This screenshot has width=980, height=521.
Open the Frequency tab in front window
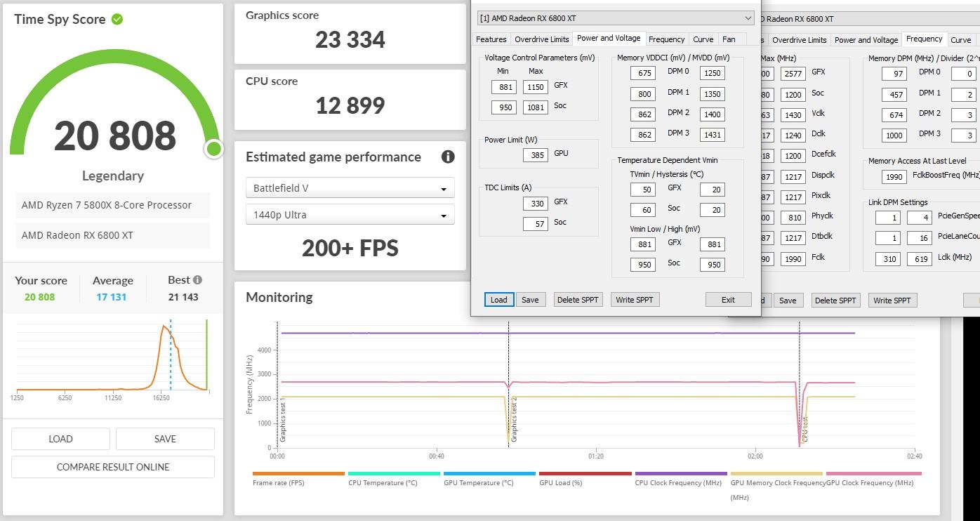pos(666,39)
